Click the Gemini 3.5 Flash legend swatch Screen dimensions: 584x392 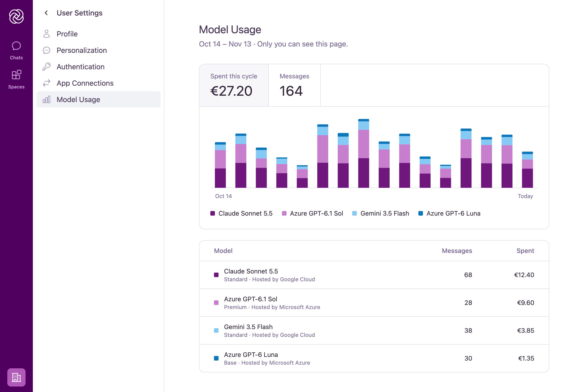pyautogui.click(x=354, y=213)
